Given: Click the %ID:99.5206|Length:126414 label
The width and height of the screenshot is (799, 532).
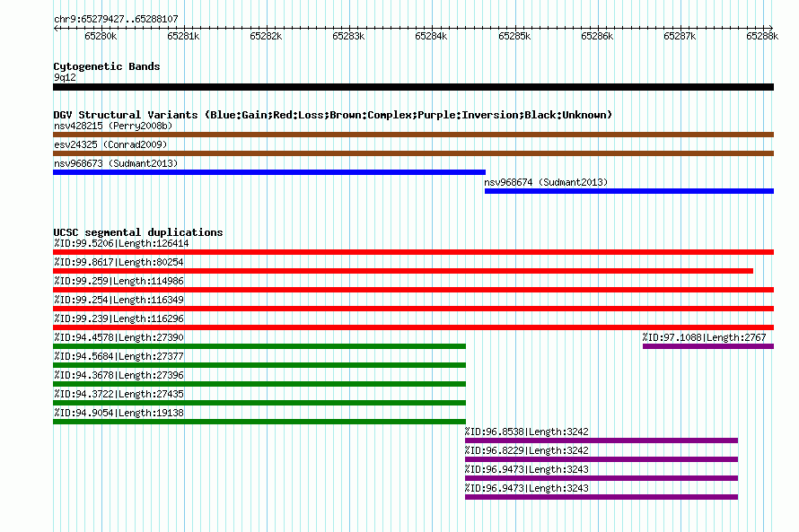Looking at the screenshot, I should pos(121,243).
